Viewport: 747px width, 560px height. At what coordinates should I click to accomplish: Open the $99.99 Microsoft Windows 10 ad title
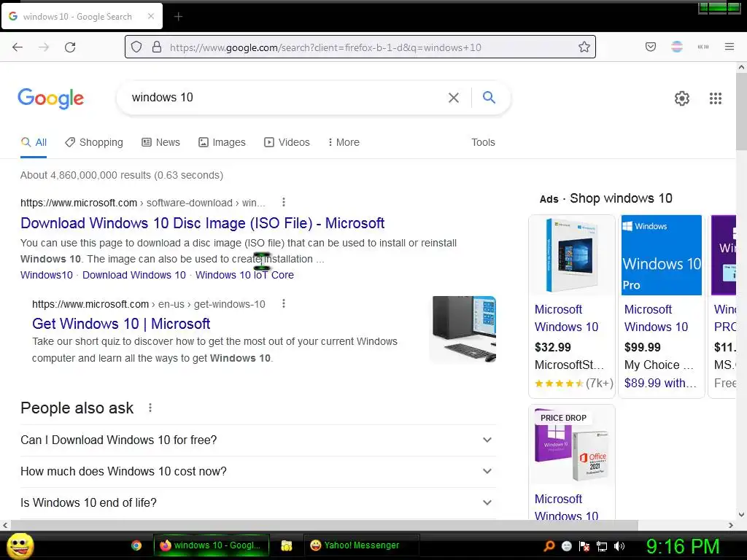click(x=656, y=318)
